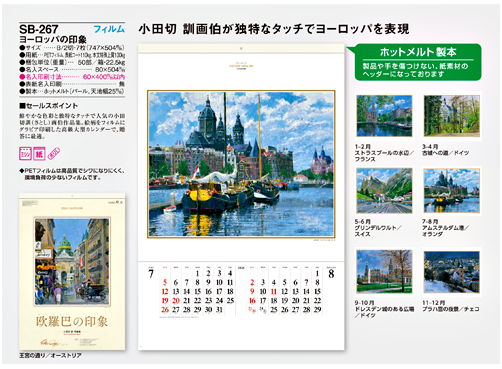Click the 王宮の通り／オーストリア caption
Viewport: 502px width, 369px height.
coord(50,356)
